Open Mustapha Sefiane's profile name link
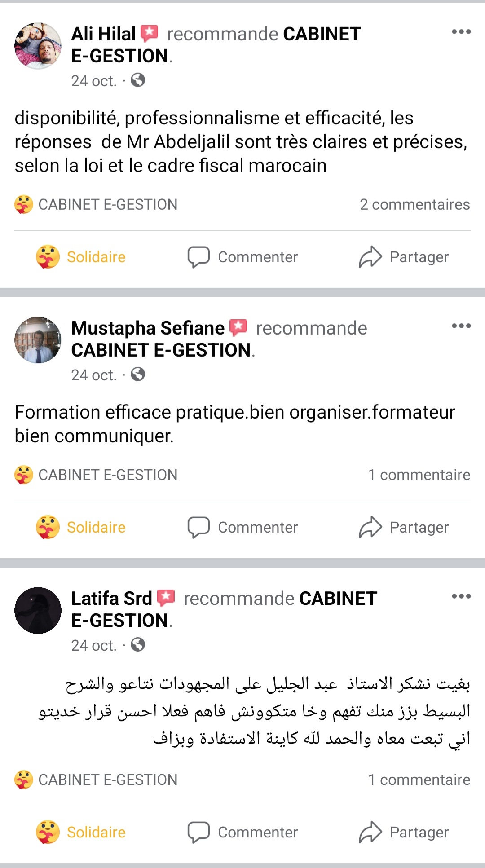The image size is (485, 868). [148, 328]
